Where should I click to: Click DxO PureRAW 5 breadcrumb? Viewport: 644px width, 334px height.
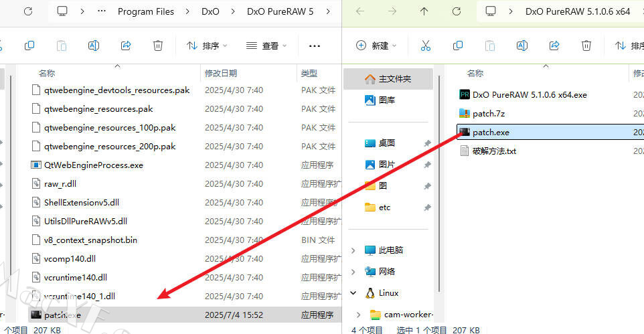pyautogui.click(x=280, y=11)
